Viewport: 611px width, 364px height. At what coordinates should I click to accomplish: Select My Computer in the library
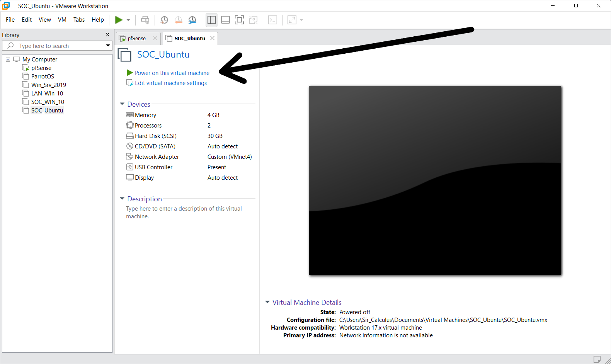tap(40, 60)
